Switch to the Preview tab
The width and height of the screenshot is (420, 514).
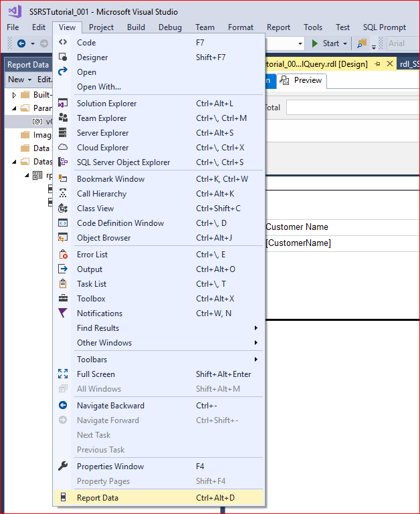click(302, 80)
